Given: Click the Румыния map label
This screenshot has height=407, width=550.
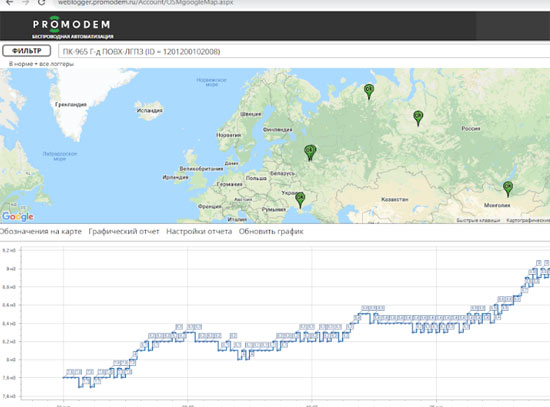Looking at the screenshot, I should [274, 209].
